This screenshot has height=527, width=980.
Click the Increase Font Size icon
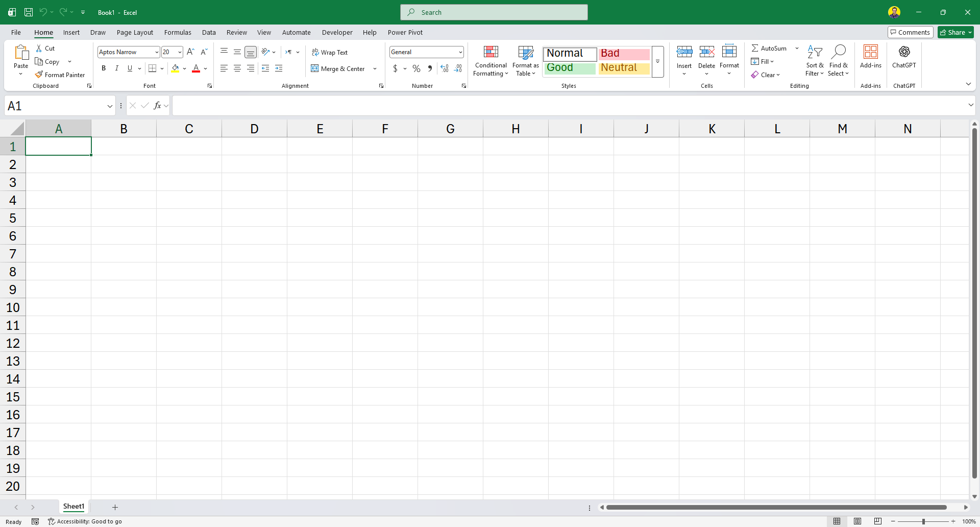click(x=190, y=52)
